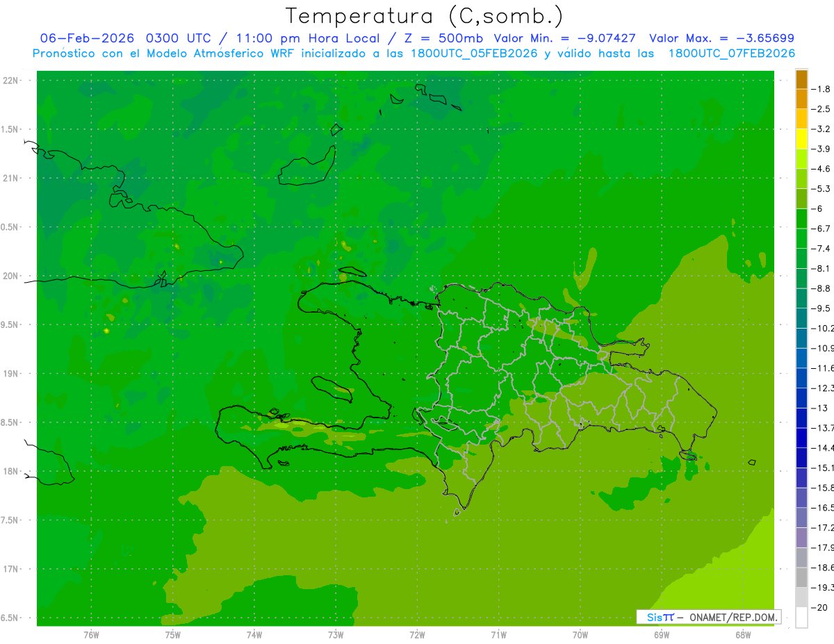This screenshot has width=834, height=644.
Task: Click the -7.4 legend value
Action: tap(821, 249)
